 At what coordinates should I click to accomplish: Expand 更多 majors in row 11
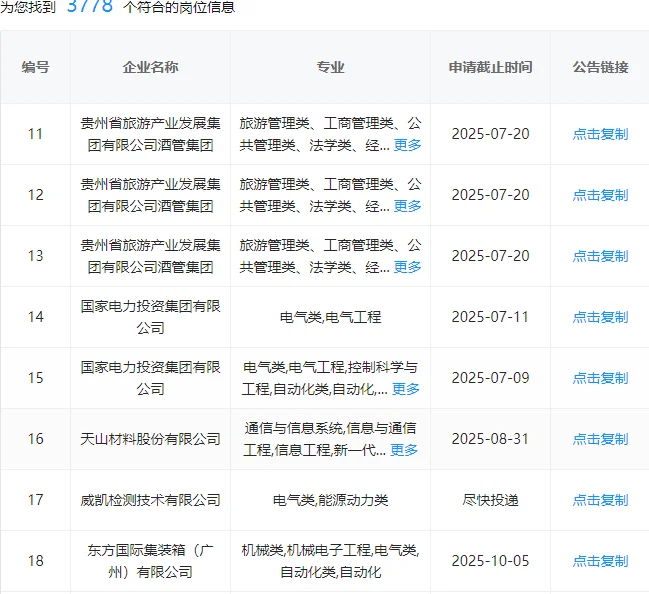(x=407, y=145)
